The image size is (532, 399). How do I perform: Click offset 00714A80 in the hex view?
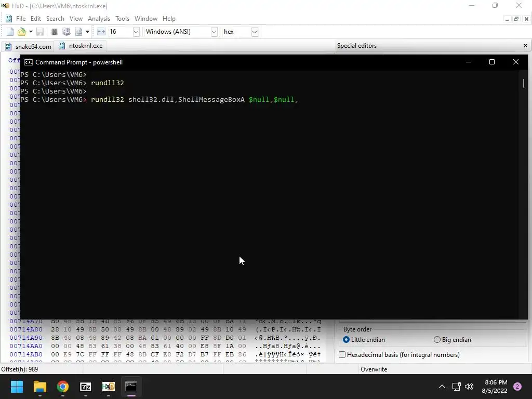pyautogui.click(x=26, y=329)
